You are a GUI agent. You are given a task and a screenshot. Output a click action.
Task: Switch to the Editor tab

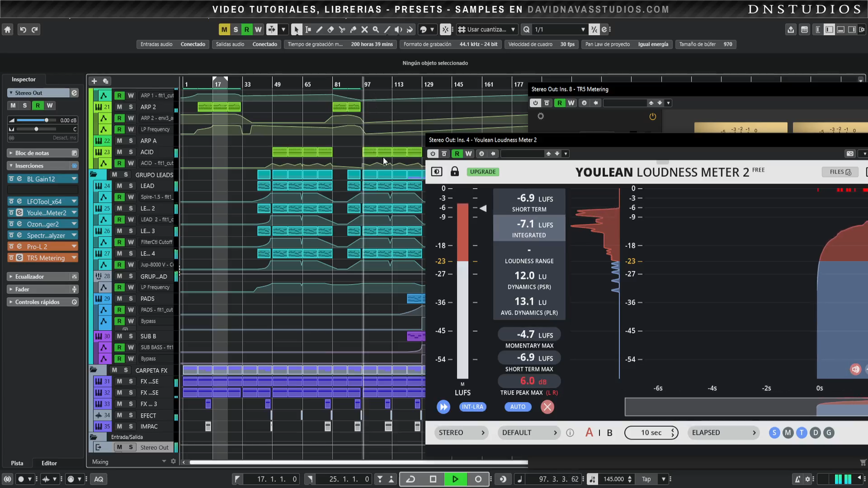tap(49, 463)
